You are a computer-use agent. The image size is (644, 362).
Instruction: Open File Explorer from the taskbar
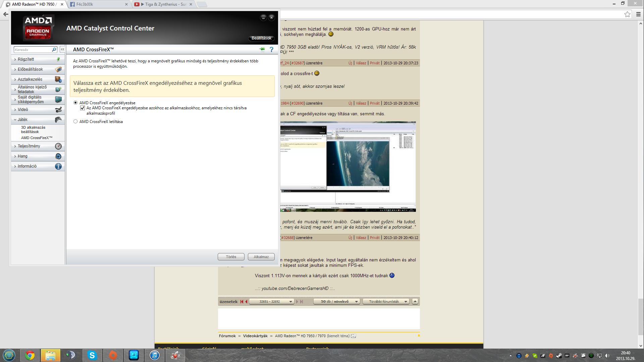pos(50,355)
